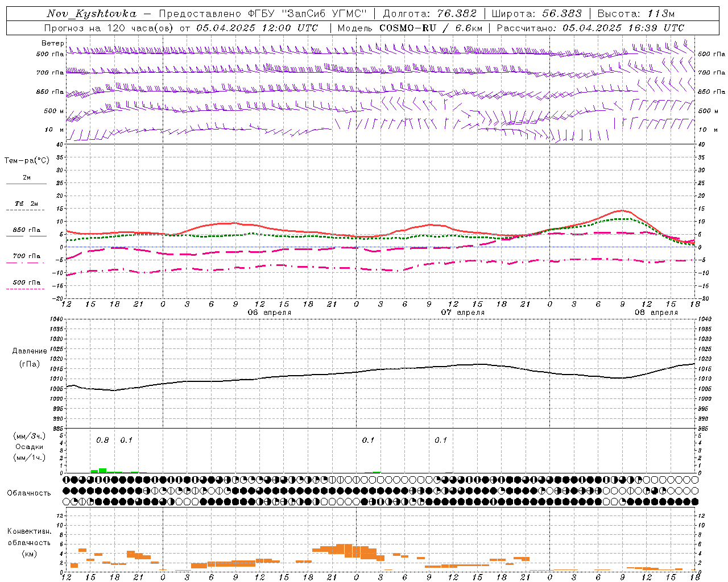Screen dimensions: 728x582
Task: Click the 500 м wind level label on left axis
Action: pyautogui.click(x=54, y=111)
